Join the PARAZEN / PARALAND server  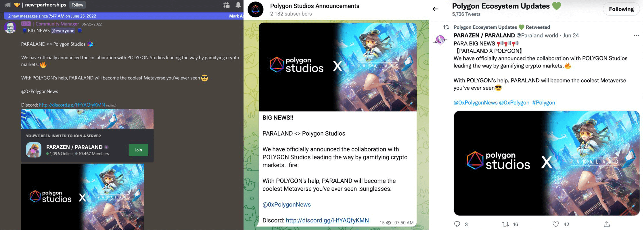[x=138, y=150]
